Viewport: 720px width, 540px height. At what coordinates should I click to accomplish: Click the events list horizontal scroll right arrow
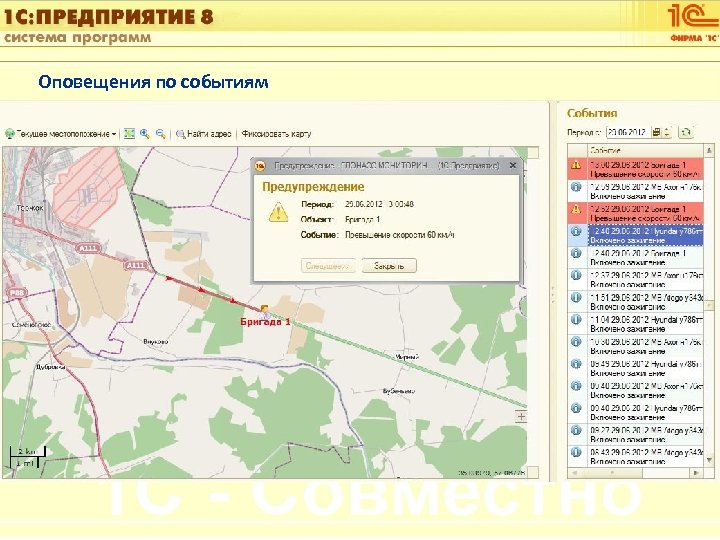point(697,472)
